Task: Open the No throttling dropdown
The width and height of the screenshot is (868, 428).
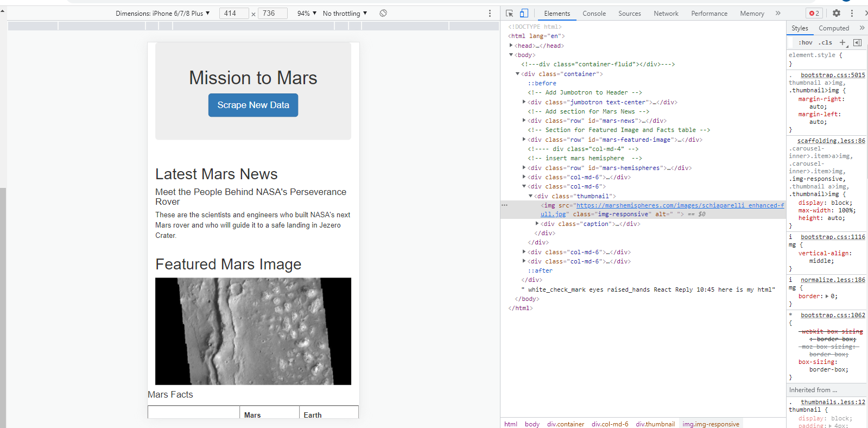Action: pyautogui.click(x=345, y=13)
